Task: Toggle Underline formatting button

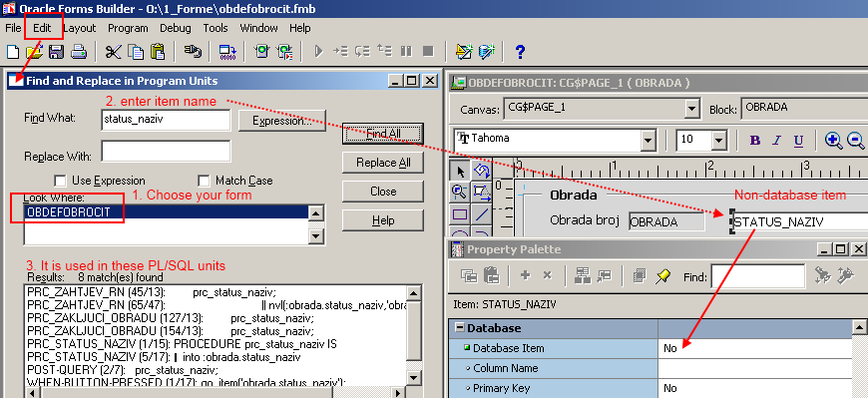Action: [x=798, y=140]
